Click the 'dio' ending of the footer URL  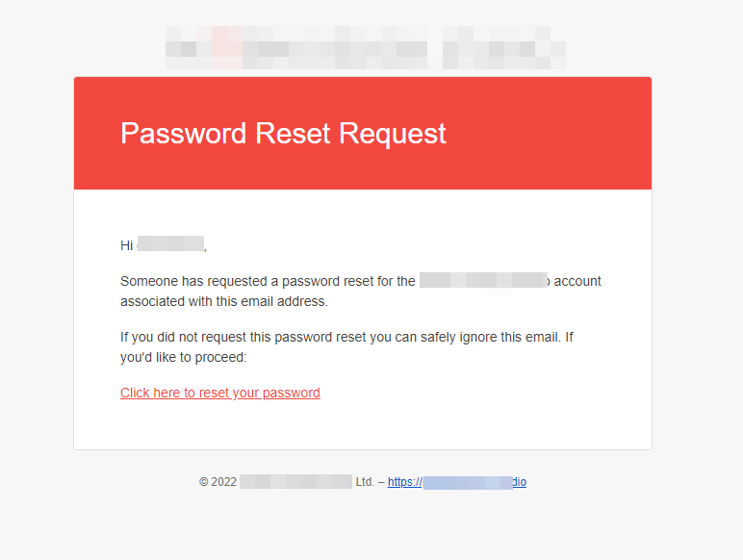pyautogui.click(x=520, y=482)
